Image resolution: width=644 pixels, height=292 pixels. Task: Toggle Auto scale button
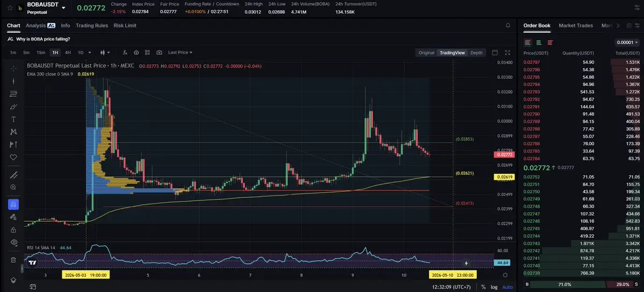(507, 287)
